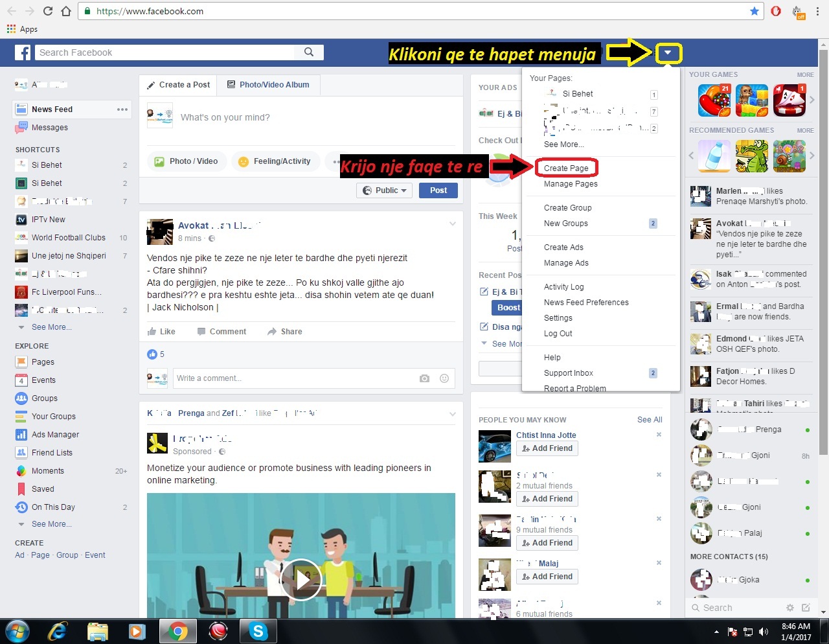This screenshot has height=644, width=829.
Task: Open News Feed Preferences in menu
Action: pos(586,303)
